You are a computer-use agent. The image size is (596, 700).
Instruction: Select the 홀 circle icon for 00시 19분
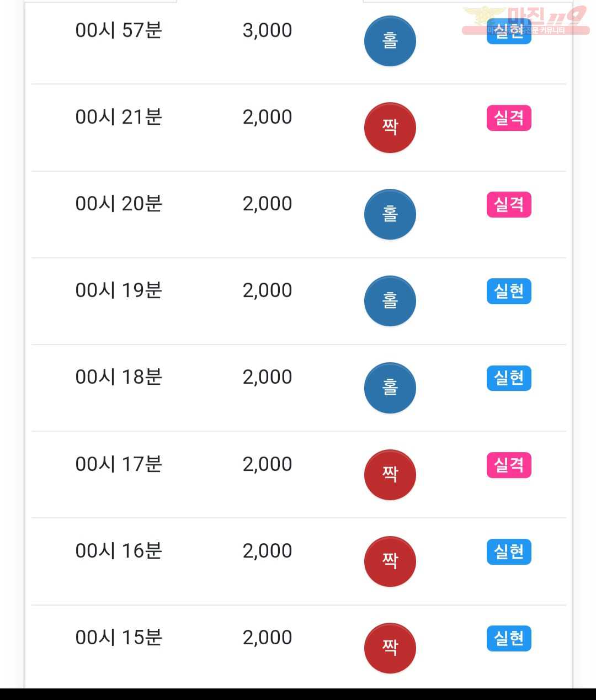pyautogui.click(x=390, y=301)
